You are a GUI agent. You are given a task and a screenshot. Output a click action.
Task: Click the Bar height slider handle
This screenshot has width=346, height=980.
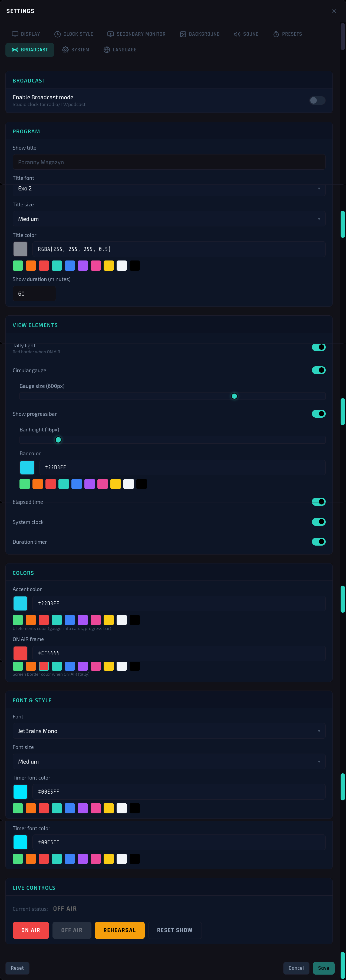[x=58, y=440]
